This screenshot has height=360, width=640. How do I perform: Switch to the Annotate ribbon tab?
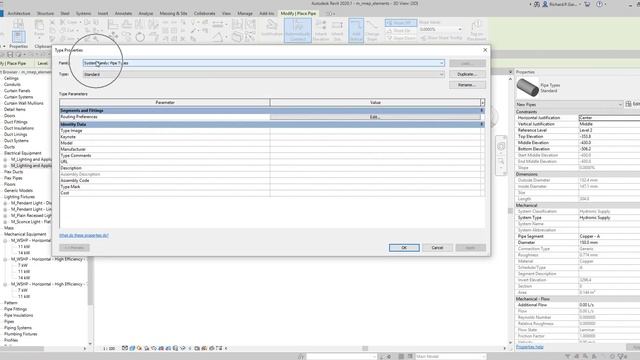[123, 13]
